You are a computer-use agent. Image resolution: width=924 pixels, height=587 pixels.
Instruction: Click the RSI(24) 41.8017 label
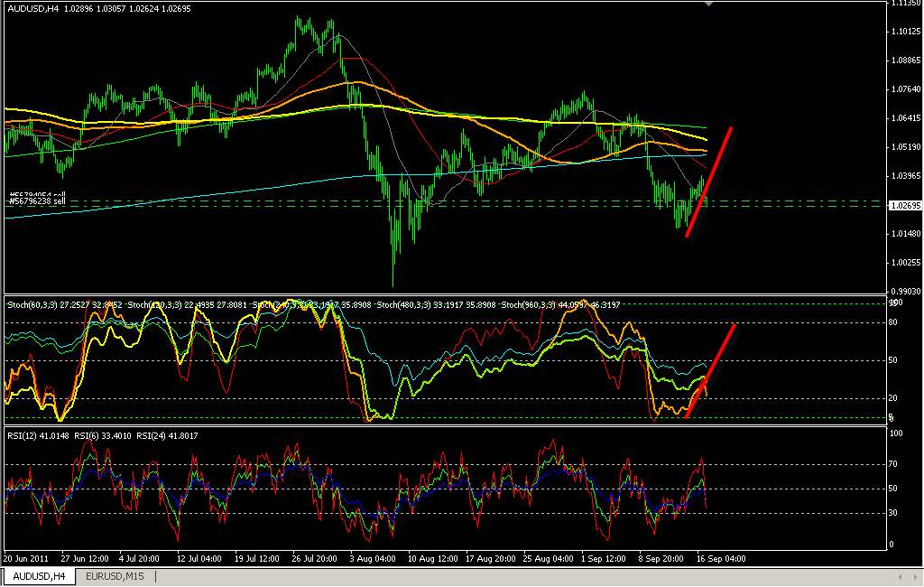[x=167, y=436]
